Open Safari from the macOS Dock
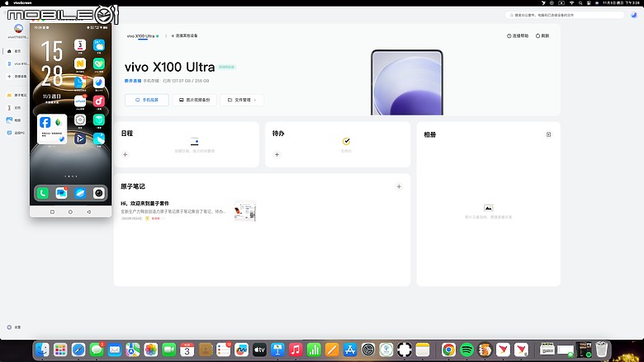The width and height of the screenshot is (644, 362). 78,350
